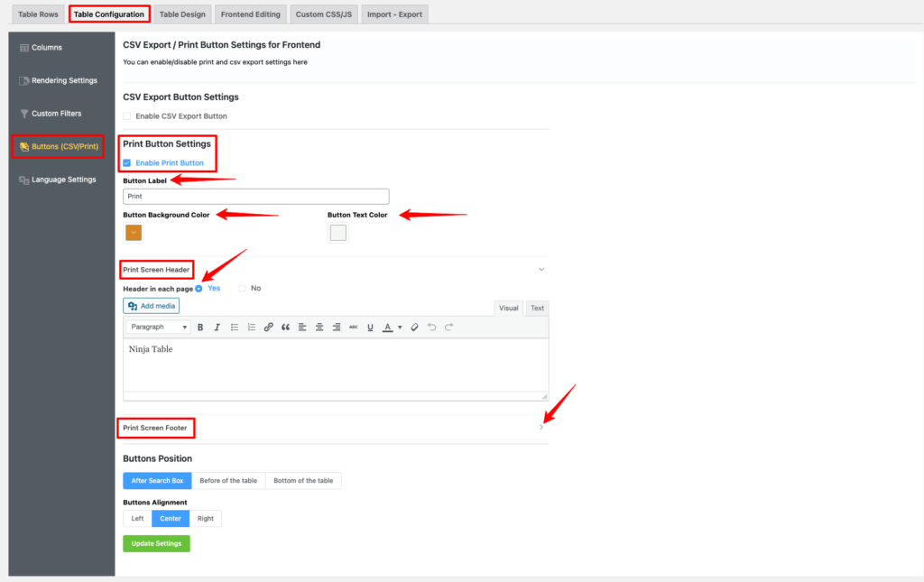Toggle bold formatting in editor toolbar

click(x=200, y=327)
